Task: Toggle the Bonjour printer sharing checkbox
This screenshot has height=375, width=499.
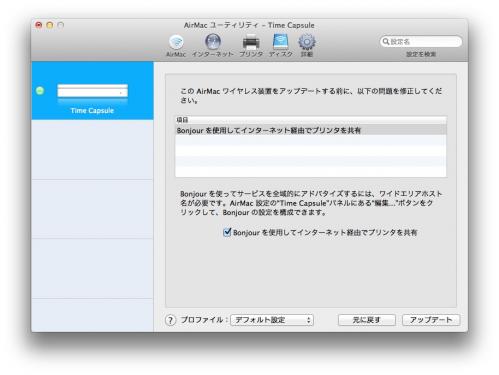Action: 227,232
